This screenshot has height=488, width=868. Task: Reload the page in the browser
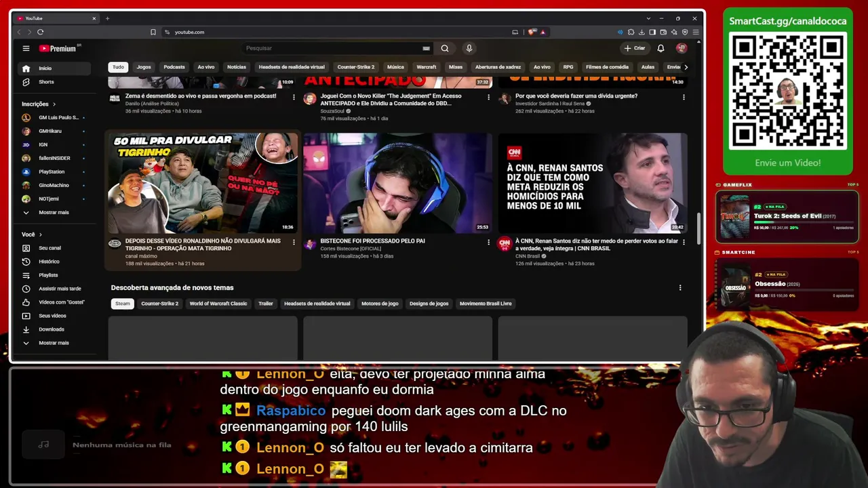point(41,32)
